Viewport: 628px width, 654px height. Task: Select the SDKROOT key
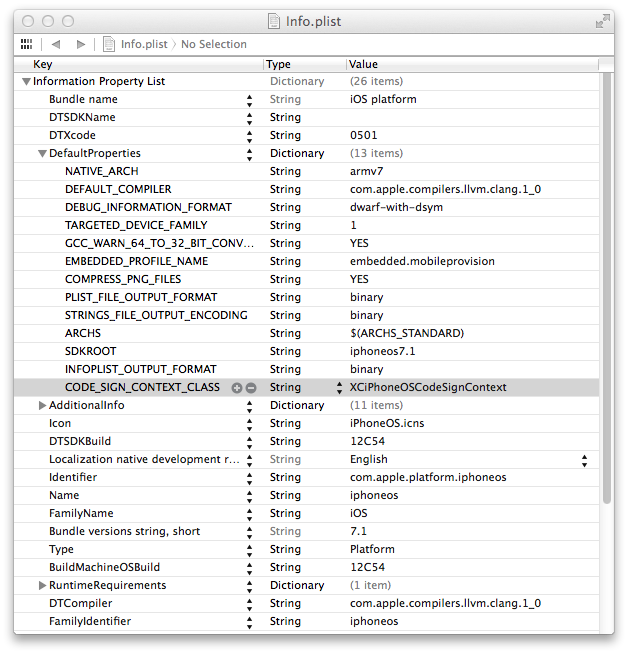tap(90, 351)
